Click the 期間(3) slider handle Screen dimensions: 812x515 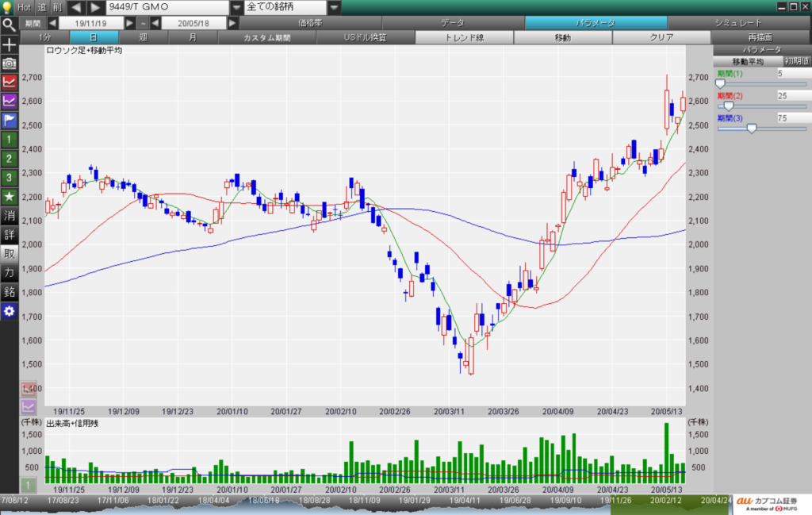(x=752, y=128)
